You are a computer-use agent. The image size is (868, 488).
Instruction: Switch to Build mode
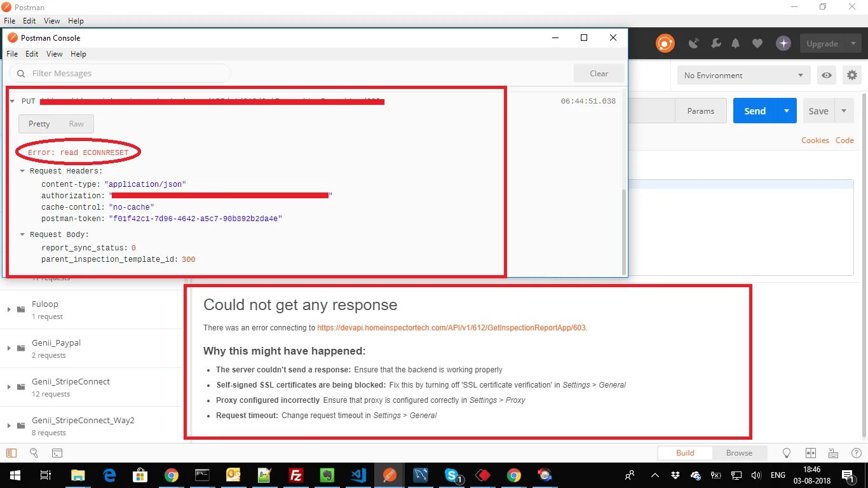pos(685,453)
